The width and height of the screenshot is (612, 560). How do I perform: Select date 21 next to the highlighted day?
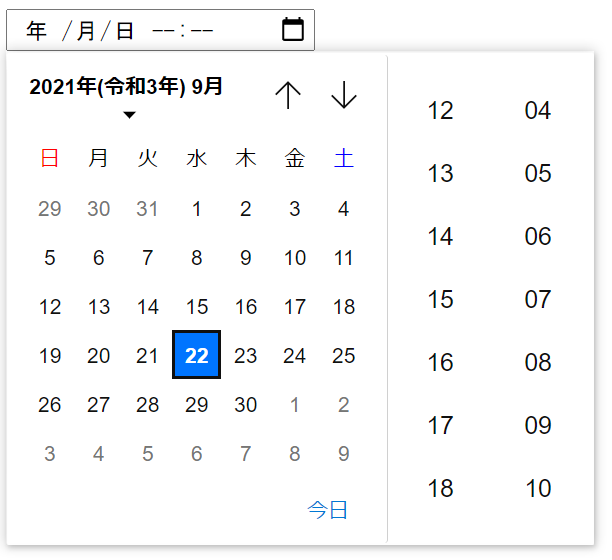coord(147,356)
